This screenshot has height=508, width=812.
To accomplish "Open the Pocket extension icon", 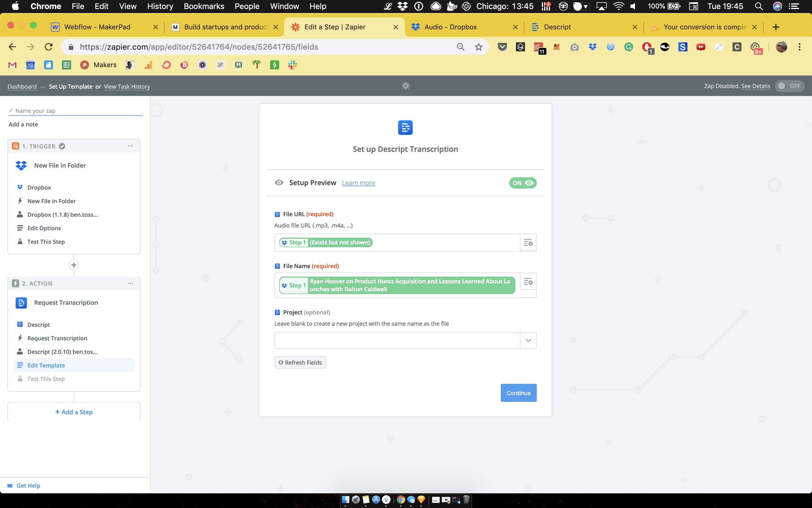I will tap(502, 47).
